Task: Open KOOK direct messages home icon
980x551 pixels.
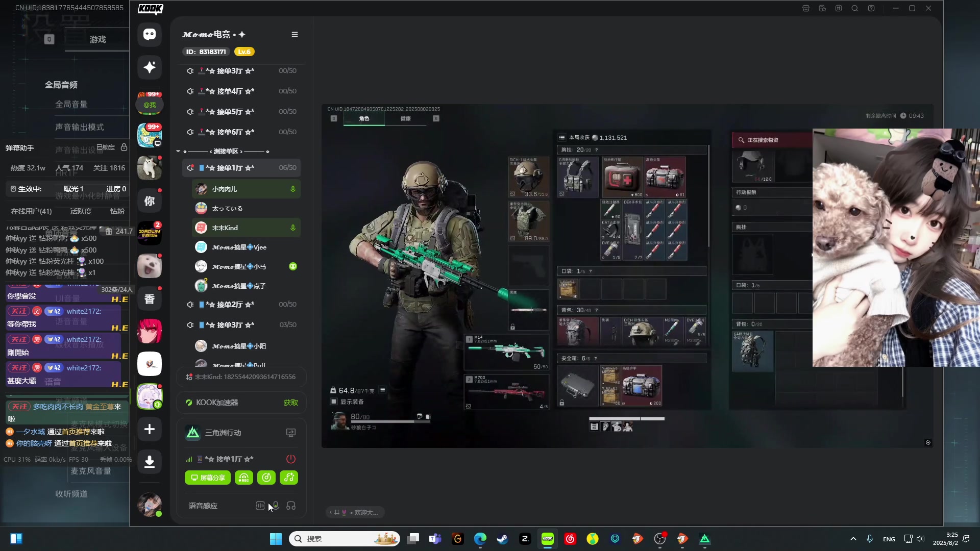Action: tap(150, 34)
